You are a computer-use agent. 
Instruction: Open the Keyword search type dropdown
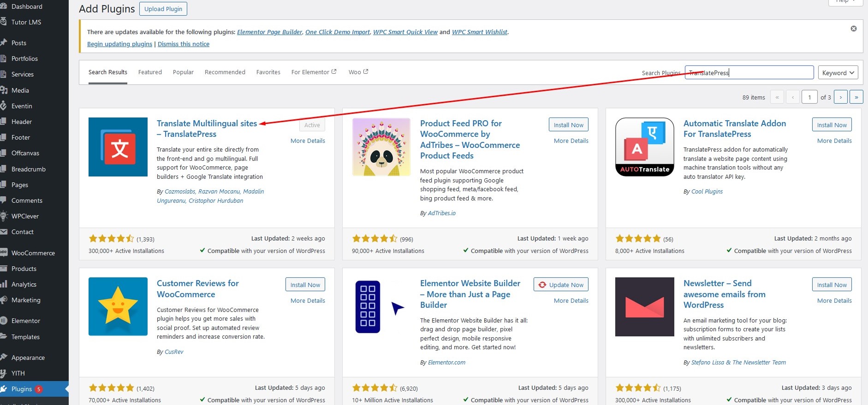click(838, 72)
